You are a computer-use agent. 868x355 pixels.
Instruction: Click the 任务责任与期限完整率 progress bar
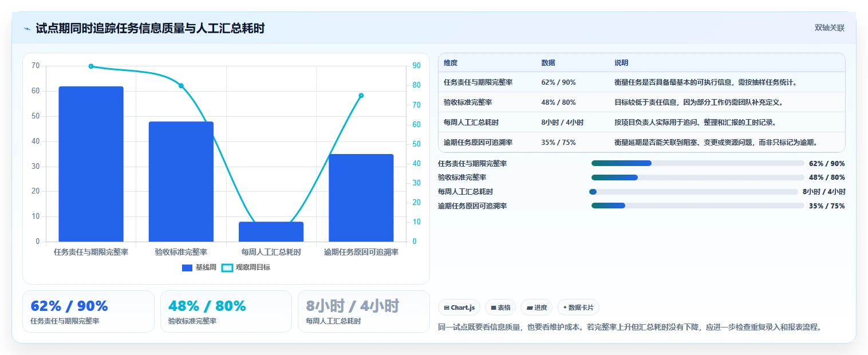coord(698,163)
